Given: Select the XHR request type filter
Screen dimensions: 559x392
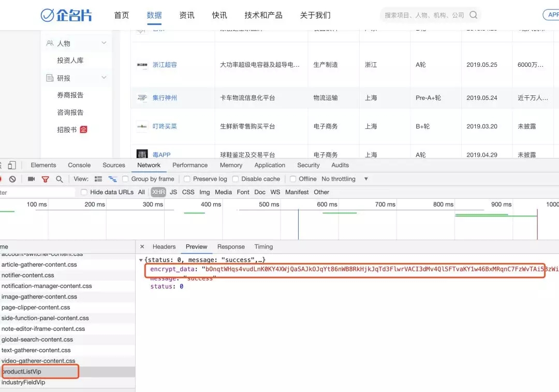Looking at the screenshot, I should 158,192.
